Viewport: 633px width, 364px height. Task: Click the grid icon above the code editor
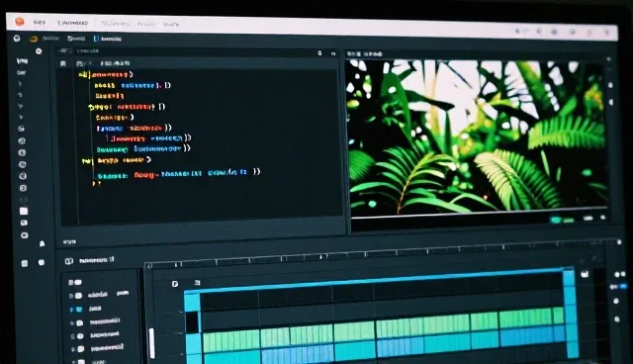63,63
